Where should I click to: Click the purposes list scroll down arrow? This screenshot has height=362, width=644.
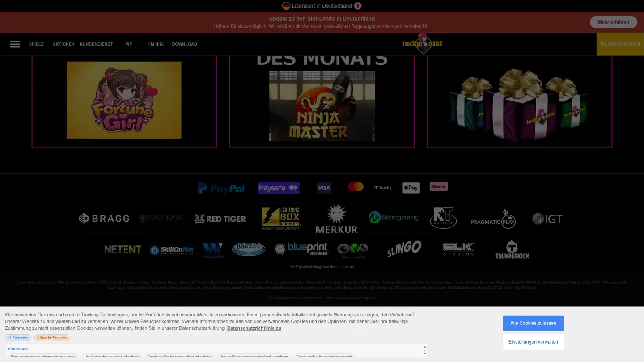point(424,353)
